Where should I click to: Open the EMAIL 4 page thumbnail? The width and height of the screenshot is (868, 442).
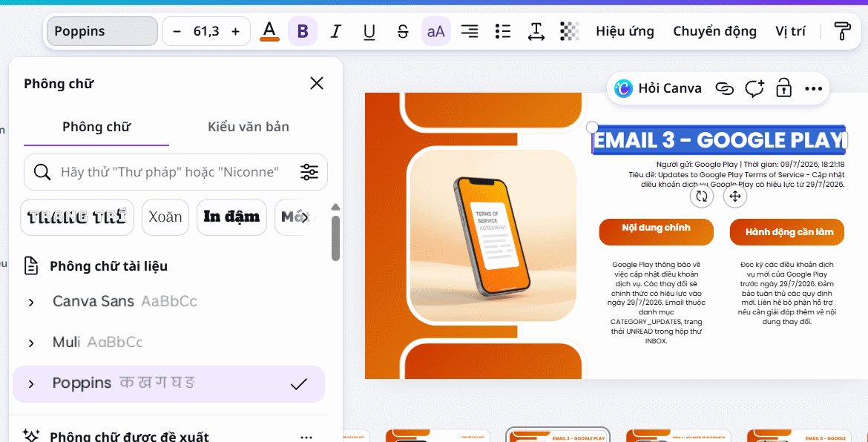click(677, 435)
